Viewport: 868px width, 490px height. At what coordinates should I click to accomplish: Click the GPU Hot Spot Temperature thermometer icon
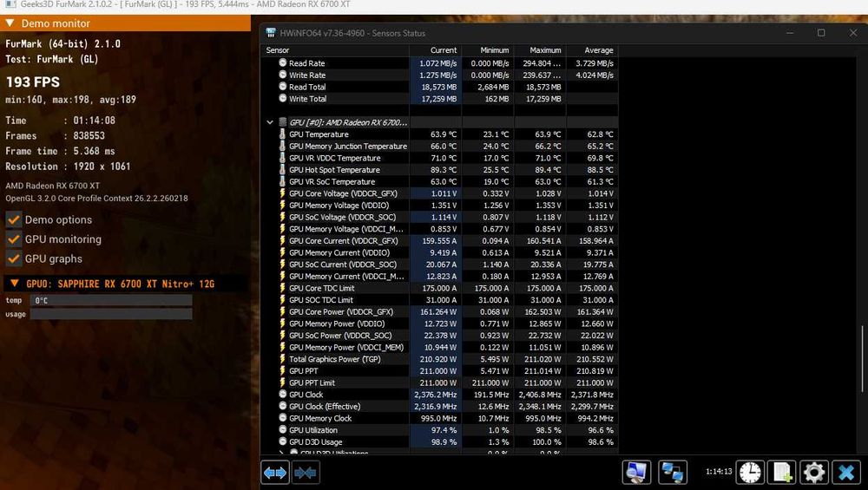[282, 169]
